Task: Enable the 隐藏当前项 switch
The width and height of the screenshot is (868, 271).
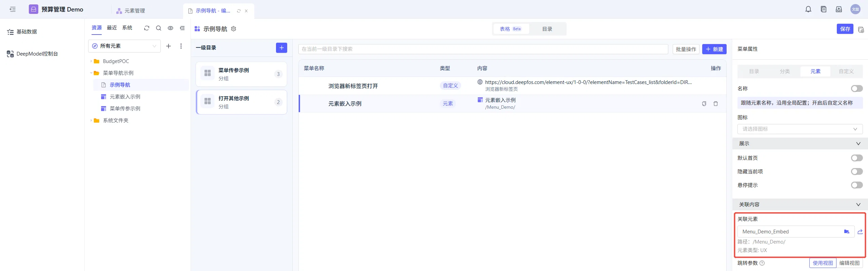Action: 857,171
